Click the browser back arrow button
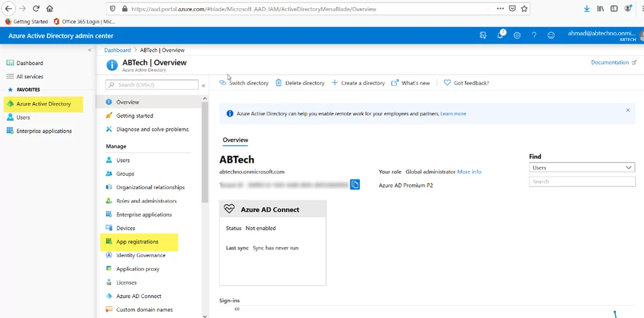 point(8,8)
